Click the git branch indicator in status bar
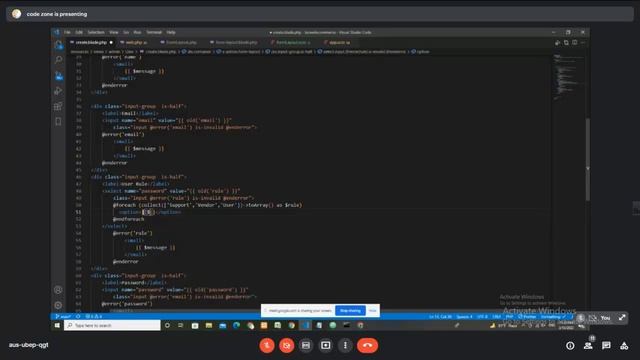The width and height of the screenshot is (640, 360). pos(63,316)
